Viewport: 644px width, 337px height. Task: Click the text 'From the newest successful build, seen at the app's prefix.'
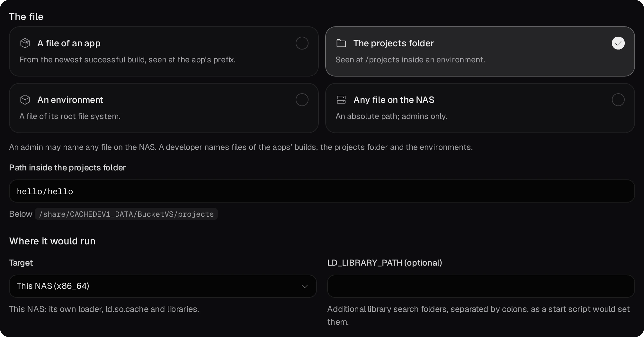click(128, 60)
